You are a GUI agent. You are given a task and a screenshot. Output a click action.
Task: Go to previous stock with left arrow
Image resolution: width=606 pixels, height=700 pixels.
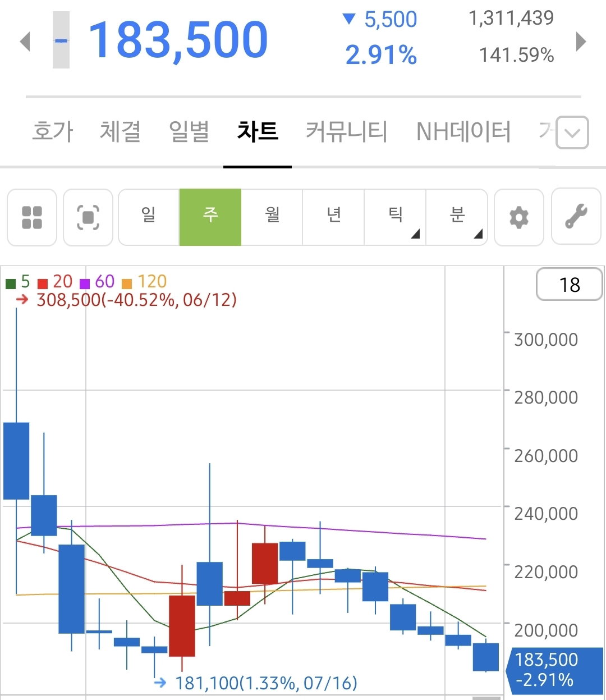coord(25,41)
